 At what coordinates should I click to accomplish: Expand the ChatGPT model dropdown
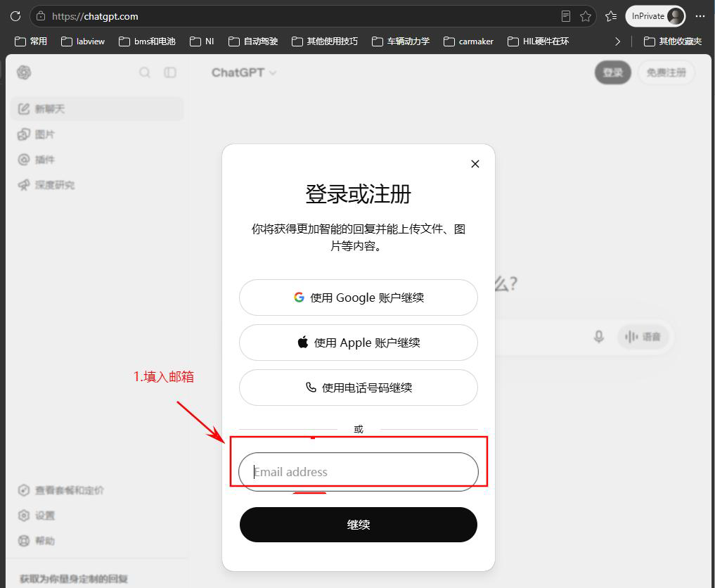[x=244, y=72]
